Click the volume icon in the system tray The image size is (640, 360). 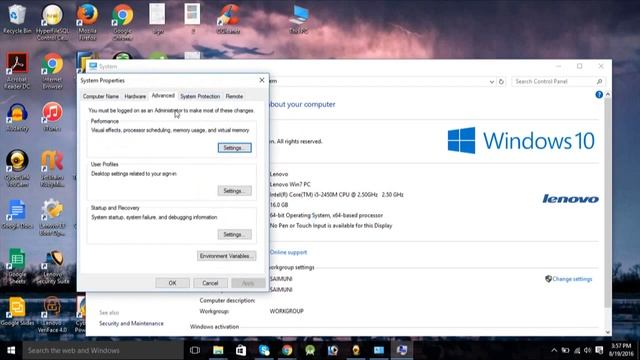coord(587,350)
